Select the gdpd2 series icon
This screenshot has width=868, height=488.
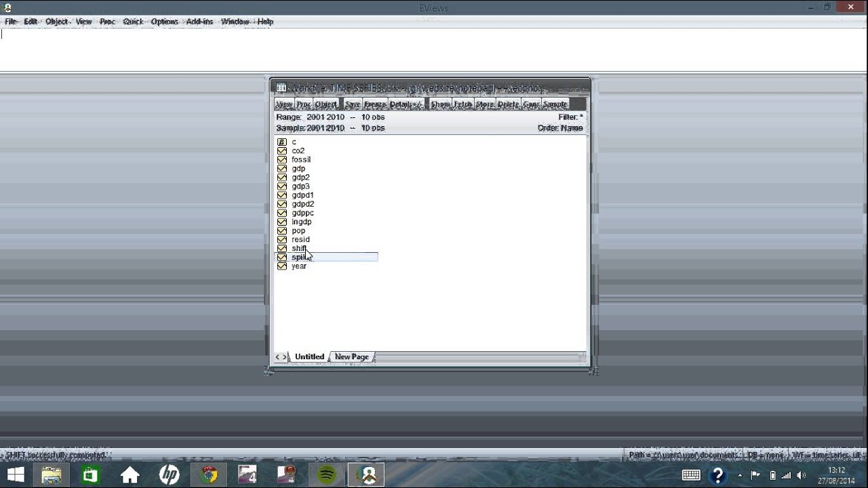point(282,203)
